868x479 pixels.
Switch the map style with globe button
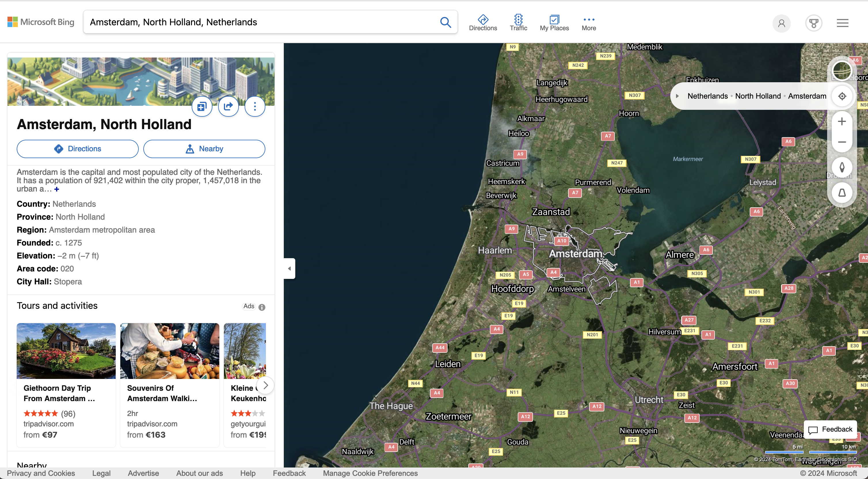pos(842,71)
